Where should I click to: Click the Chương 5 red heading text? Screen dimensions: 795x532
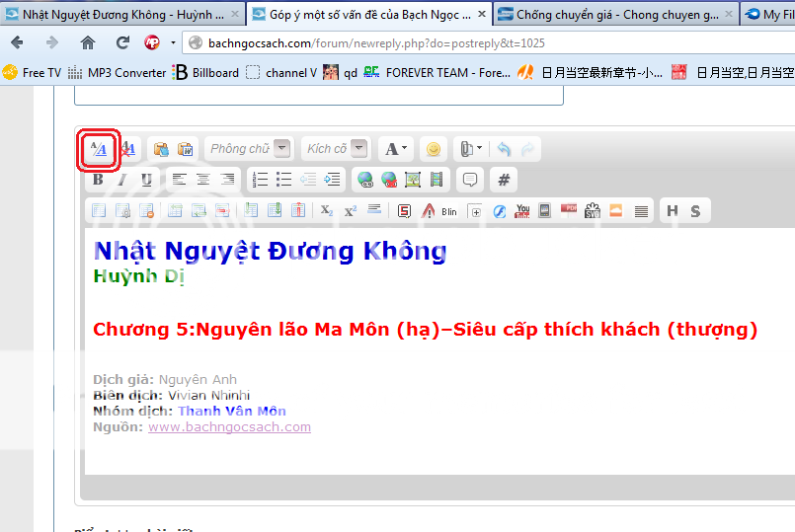pyautogui.click(x=425, y=330)
